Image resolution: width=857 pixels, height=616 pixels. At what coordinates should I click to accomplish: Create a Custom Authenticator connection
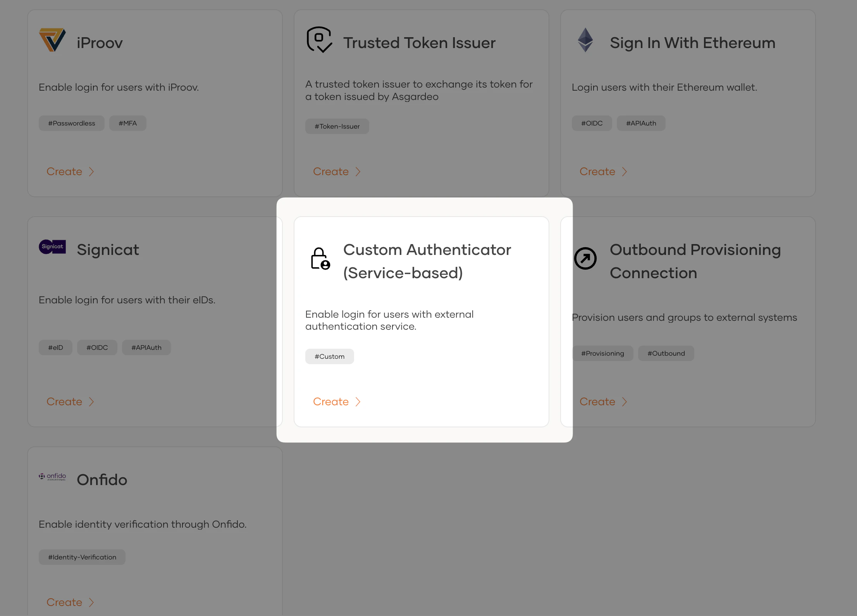[x=331, y=402]
